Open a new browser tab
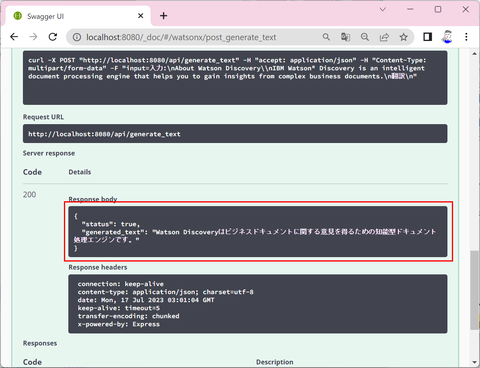480x368 pixels. [x=163, y=16]
